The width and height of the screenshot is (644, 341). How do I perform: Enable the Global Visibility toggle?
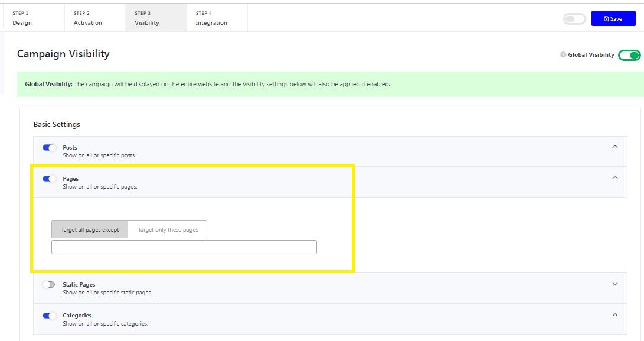pyautogui.click(x=629, y=54)
